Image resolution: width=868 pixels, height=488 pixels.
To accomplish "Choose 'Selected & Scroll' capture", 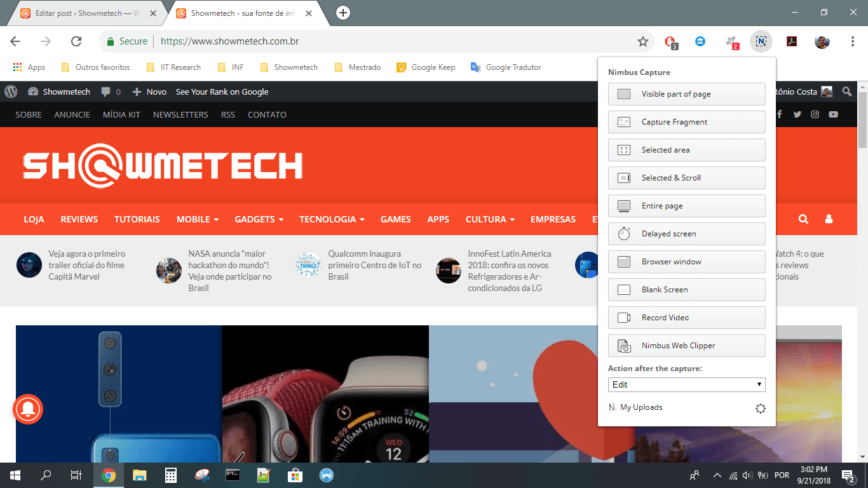I will (687, 178).
